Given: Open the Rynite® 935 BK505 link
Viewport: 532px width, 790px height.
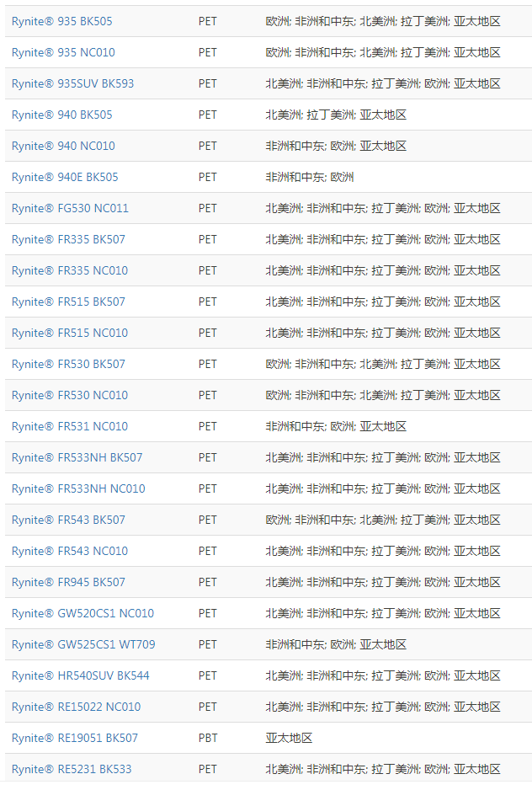Looking at the screenshot, I should point(61,21).
